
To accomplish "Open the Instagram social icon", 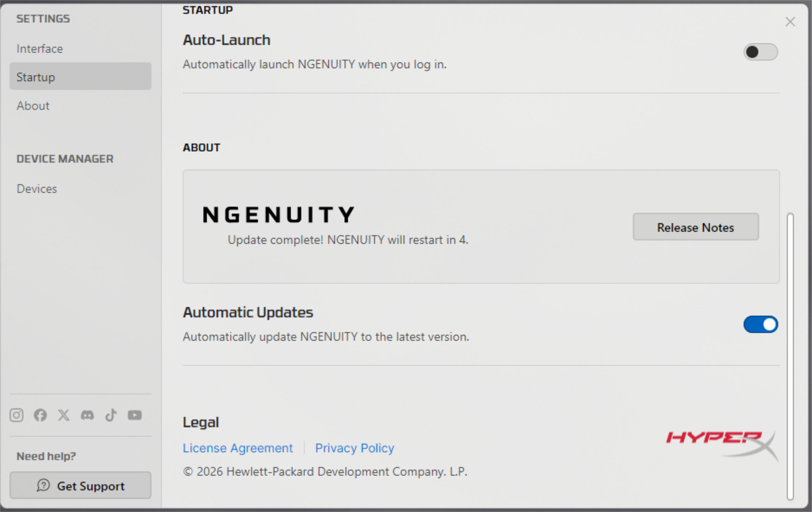I will 17,415.
